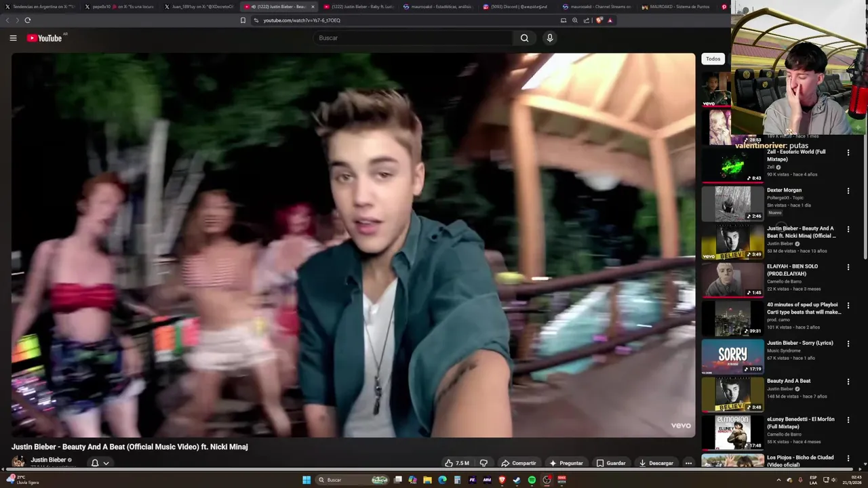The height and width of the screenshot is (488, 868).
Task: Open Dexter Morgan video thumbnail
Action: (x=732, y=203)
